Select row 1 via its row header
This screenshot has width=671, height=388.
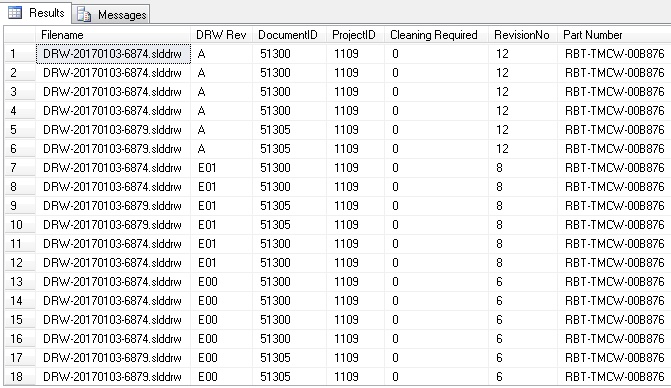click(x=20, y=54)
